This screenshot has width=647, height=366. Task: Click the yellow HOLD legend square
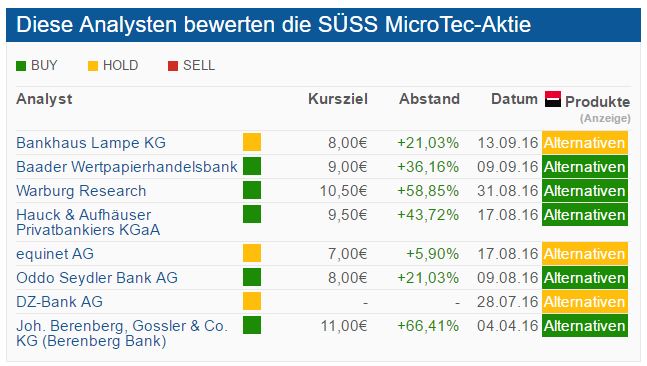coord(93,66)
